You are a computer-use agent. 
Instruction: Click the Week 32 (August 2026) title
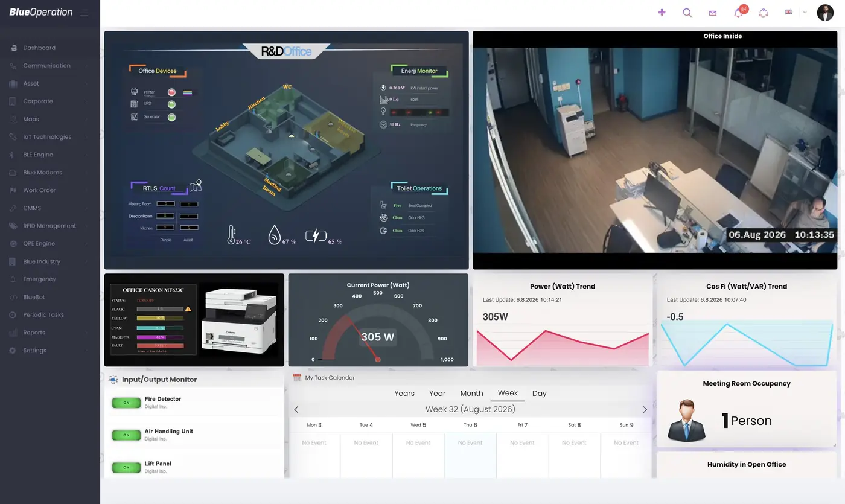click(x=470, y=409)
